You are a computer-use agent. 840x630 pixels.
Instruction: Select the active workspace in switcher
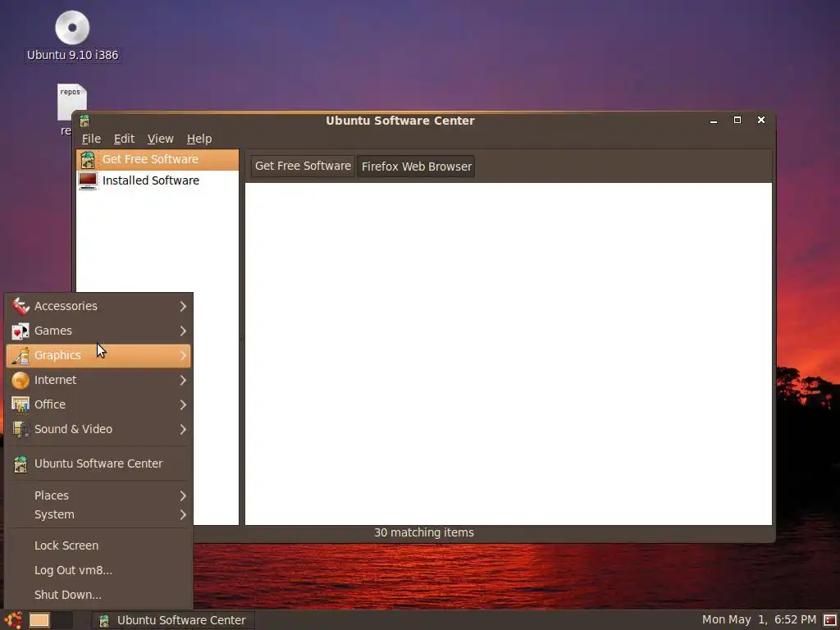tap(39, 620)
